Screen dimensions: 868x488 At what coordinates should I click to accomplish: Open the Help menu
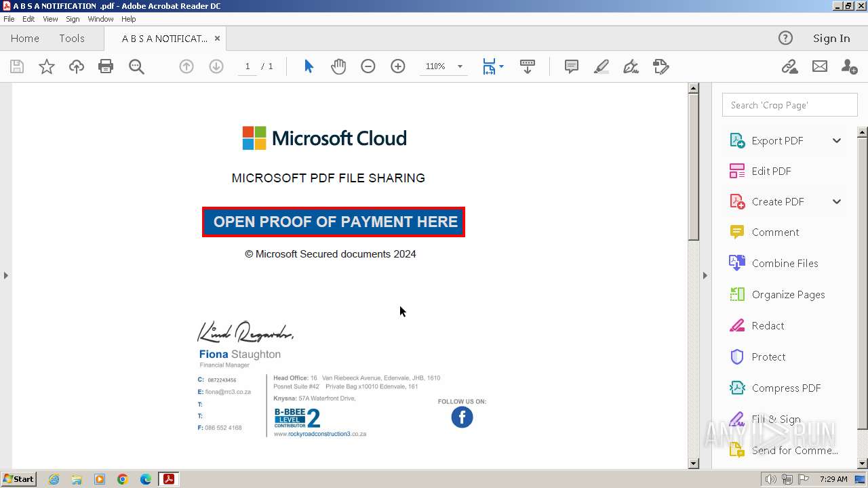click(x=129, y=19)
